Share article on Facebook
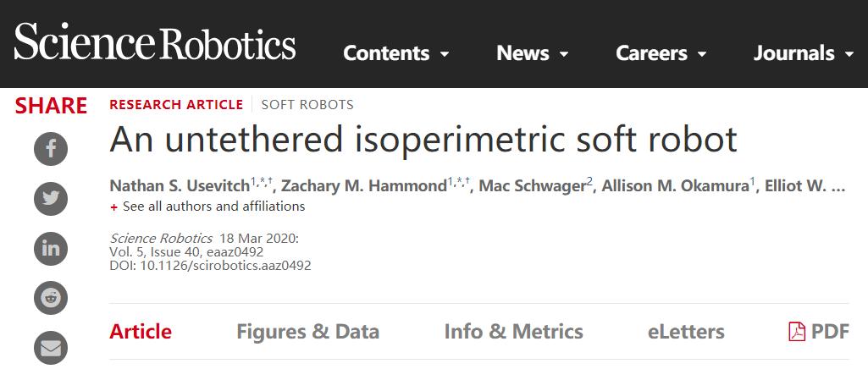868x369 pixels. (x=50, y=151)
